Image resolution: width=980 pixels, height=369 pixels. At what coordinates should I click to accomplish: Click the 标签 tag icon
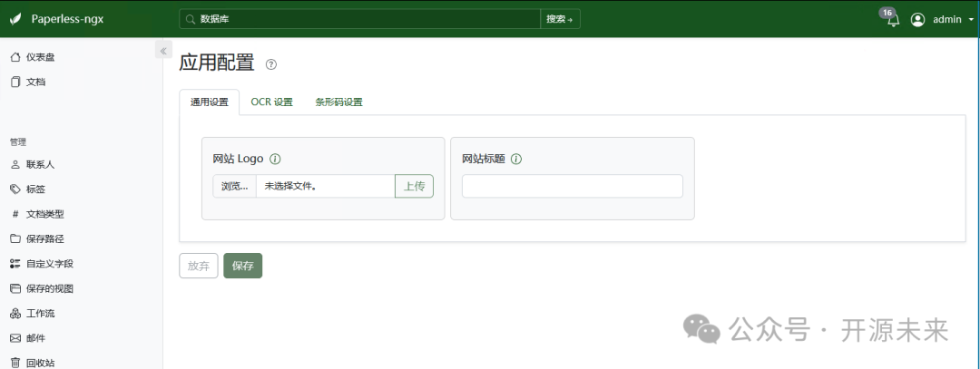15,189
